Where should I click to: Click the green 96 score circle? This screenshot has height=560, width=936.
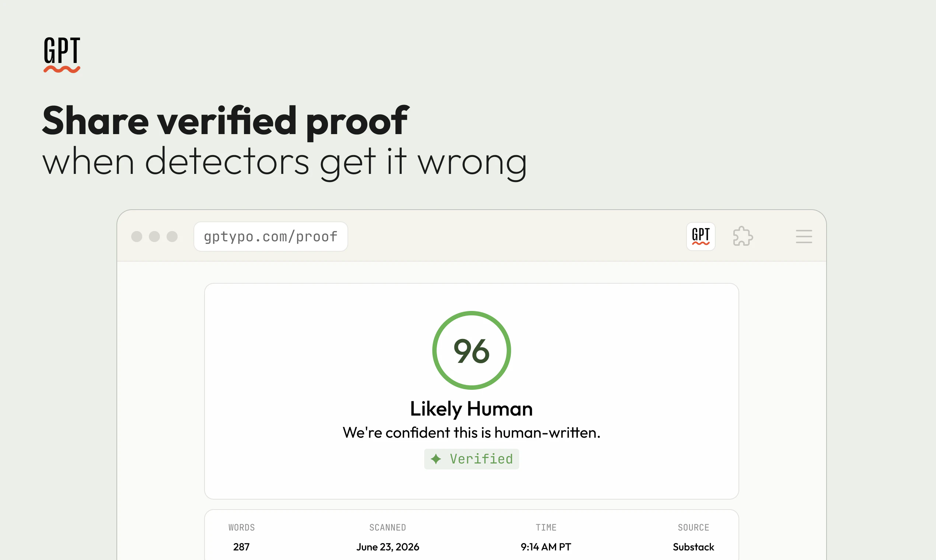point(471,351)
